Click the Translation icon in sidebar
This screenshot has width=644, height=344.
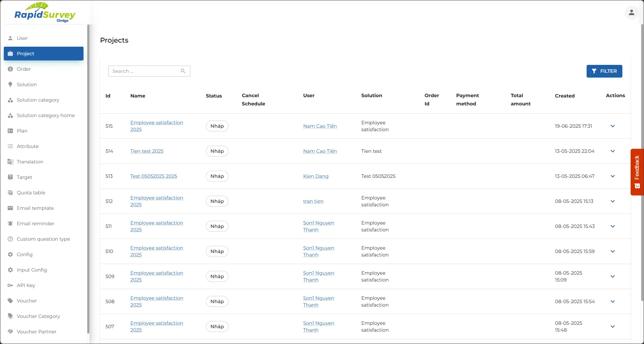10,162
